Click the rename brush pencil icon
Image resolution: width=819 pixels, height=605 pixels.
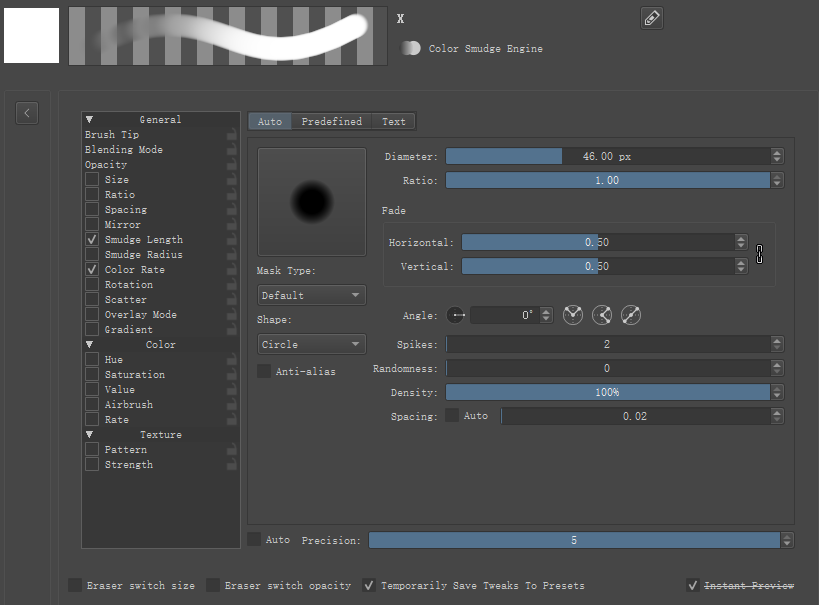click(652, 18)
